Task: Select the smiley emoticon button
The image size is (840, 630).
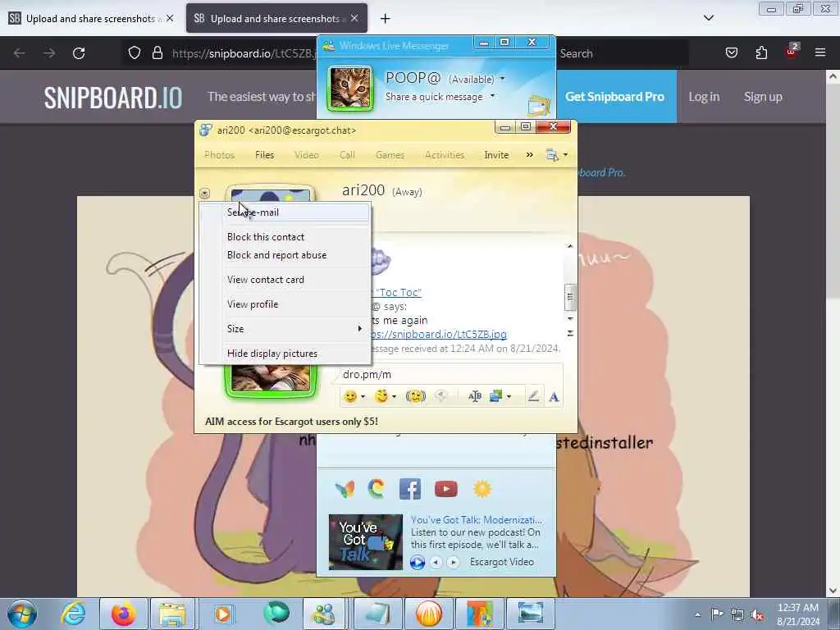Action: pos(349,396)
